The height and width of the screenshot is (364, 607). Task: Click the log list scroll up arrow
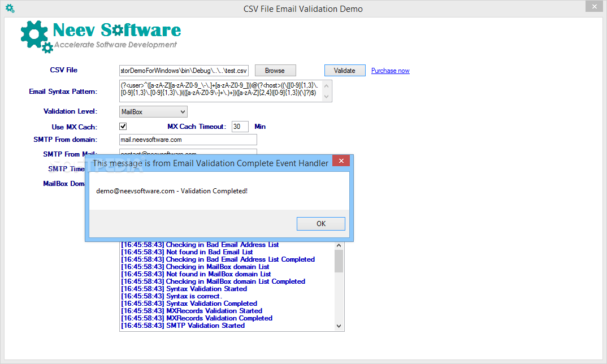click(339, 245)
